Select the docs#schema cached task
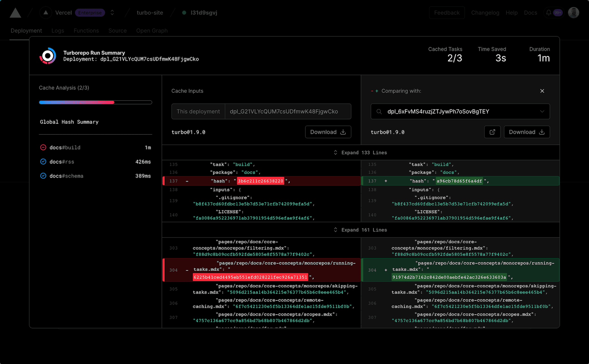 (66, 176)
